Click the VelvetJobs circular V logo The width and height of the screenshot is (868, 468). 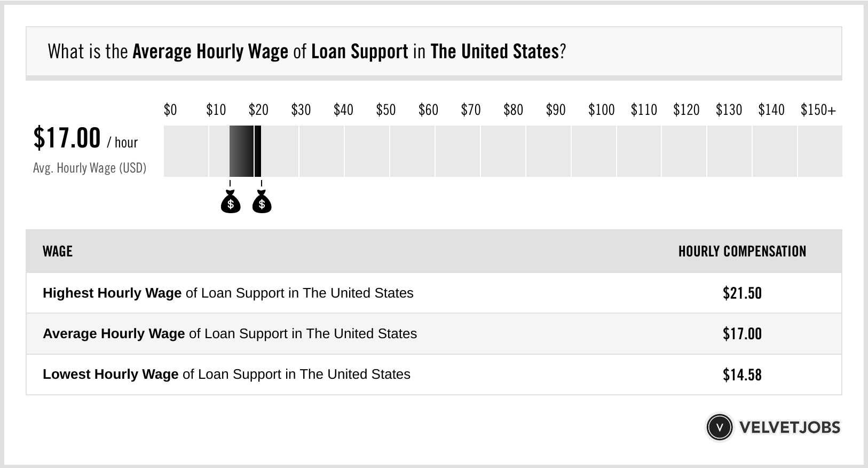719,427
